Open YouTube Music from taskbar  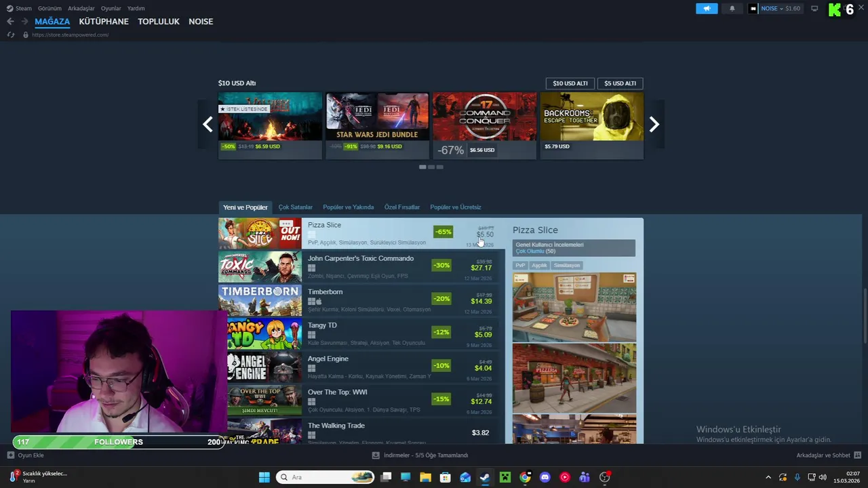(x=564, y=477)
